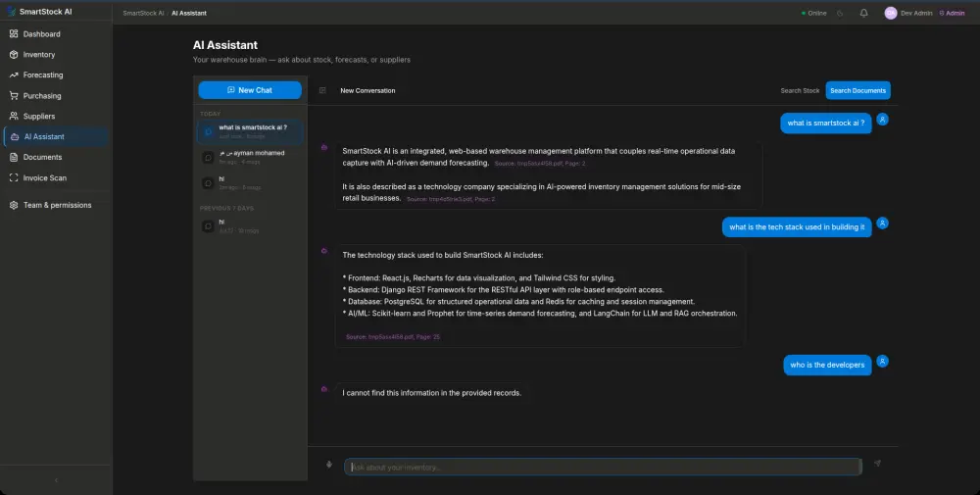This screenshot has height=495, width=980.
Task: Click bot icon beside 'I cannot find' reply
Action: coord(323,389)
